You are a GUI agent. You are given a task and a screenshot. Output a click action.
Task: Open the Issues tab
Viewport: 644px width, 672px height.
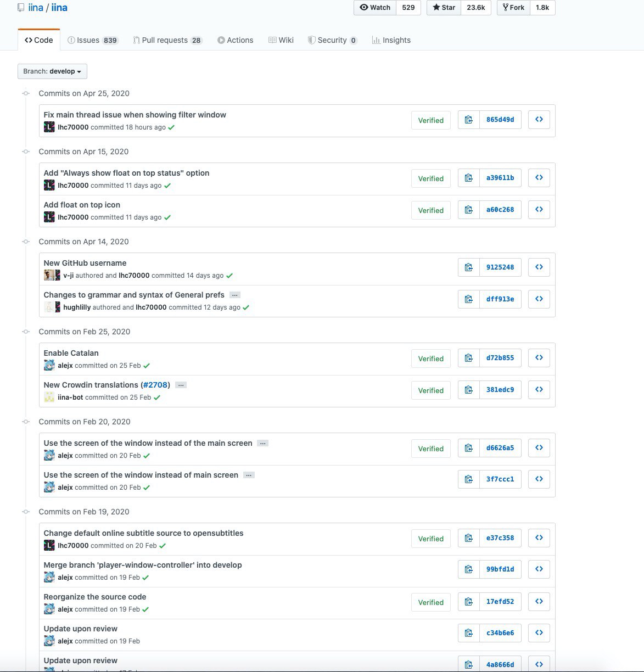click(93, 40)
